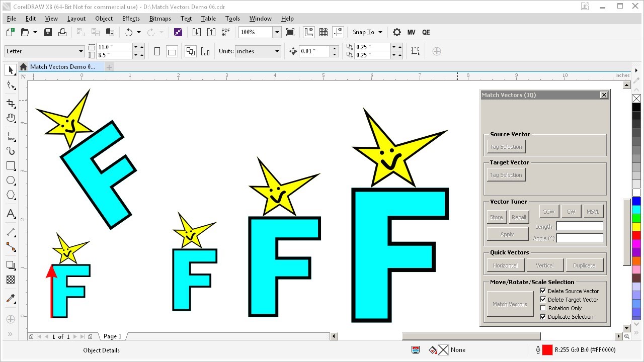The height and width of the screenshot is (362, 644).
Task: Print the document
Action: (x=62, y=32)
